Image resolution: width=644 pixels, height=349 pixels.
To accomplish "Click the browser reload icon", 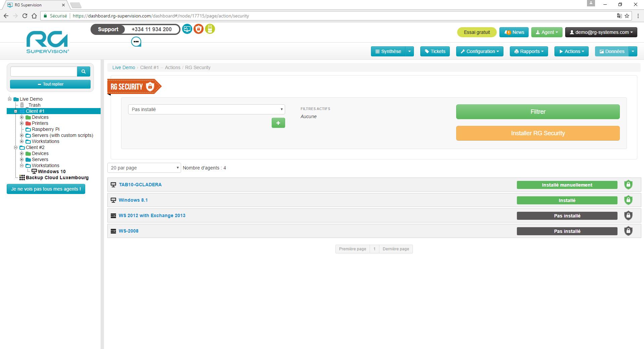I will tap(25, 16).
